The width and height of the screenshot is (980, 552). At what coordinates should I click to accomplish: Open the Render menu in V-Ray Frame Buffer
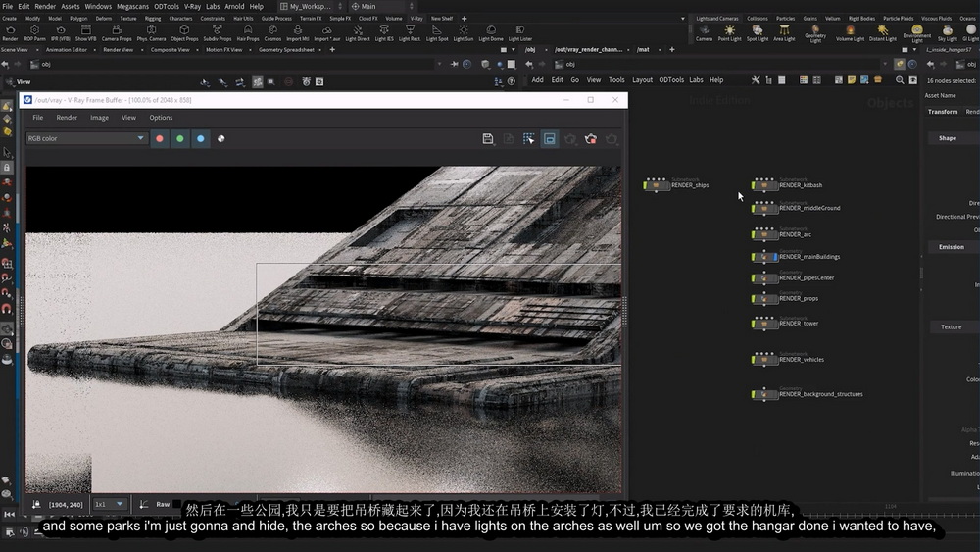[67, 118]
